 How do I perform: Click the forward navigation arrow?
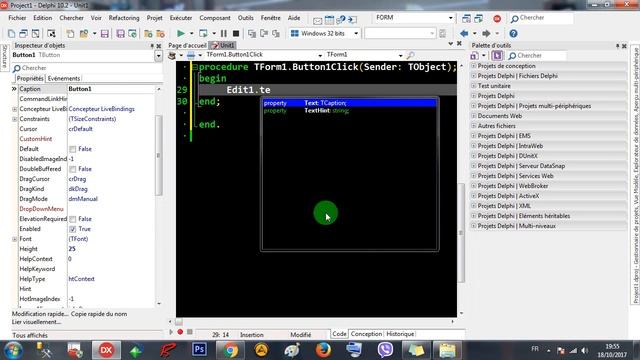pyautogui.click(x=486, y=33)
